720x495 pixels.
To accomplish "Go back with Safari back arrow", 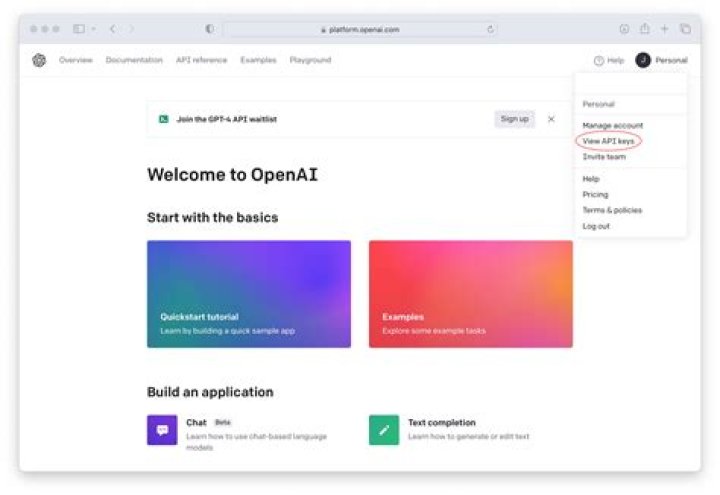I will (112, 29).
